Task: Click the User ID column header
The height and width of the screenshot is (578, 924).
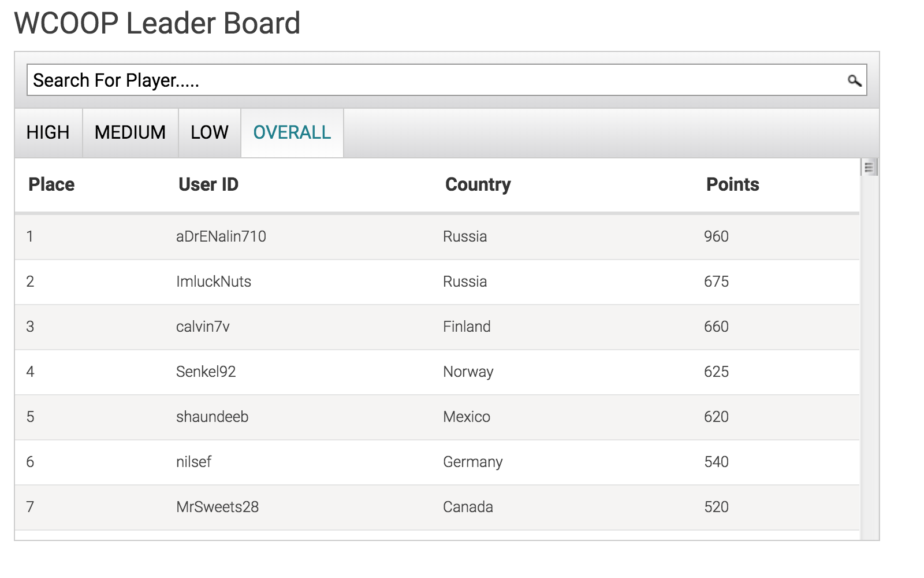Action: click(208, 184)
